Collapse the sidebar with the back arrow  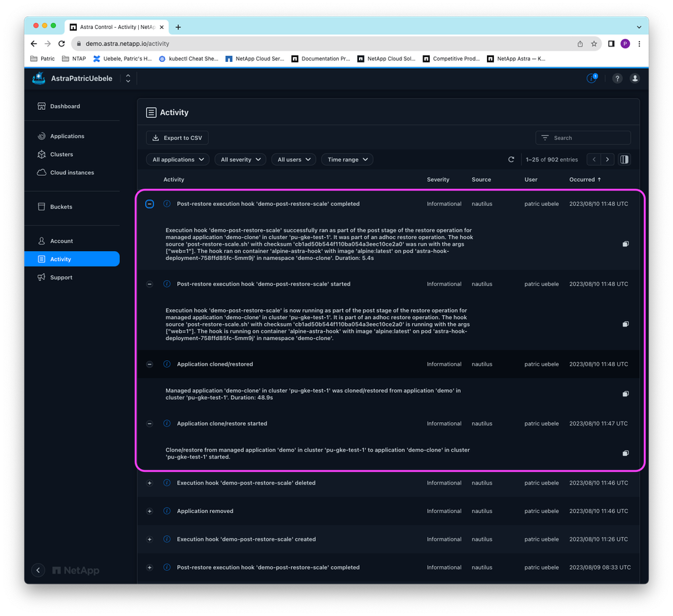(x=38, y=570)
